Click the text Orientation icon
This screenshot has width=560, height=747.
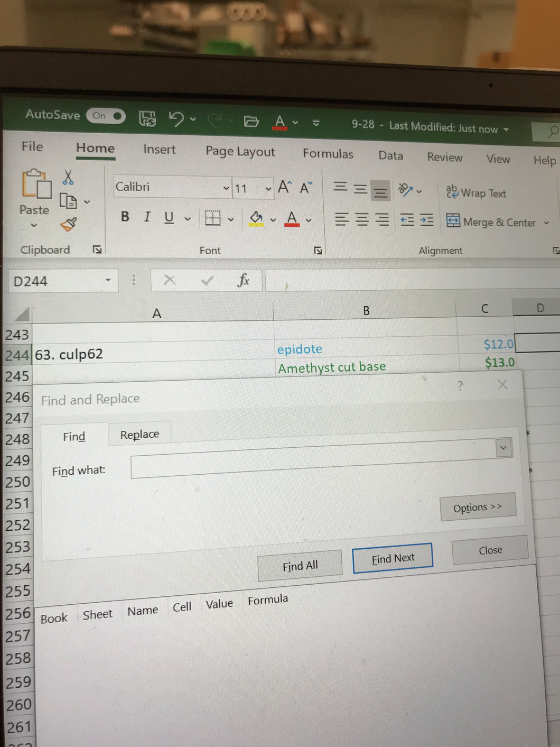tap(405, 190)
